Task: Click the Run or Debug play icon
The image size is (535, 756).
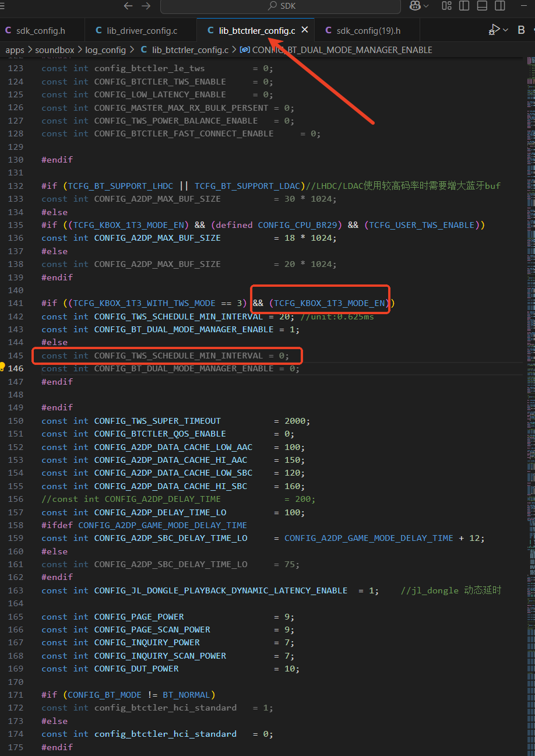Action: pos(494,30)
